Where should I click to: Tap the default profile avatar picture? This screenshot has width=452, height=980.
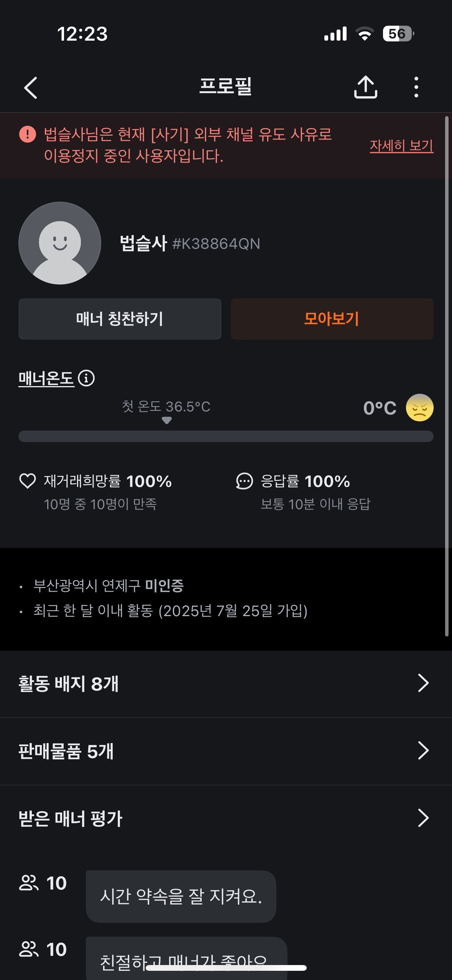60,243
